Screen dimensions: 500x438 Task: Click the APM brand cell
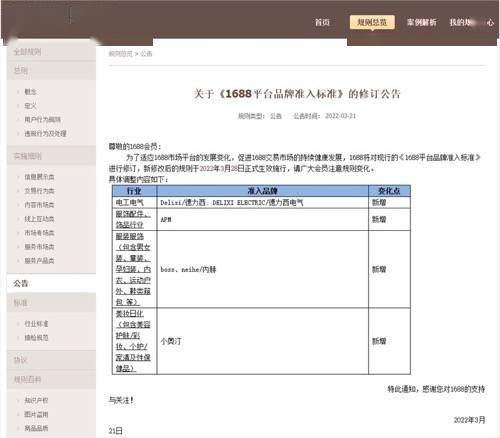tap(263, 219)
